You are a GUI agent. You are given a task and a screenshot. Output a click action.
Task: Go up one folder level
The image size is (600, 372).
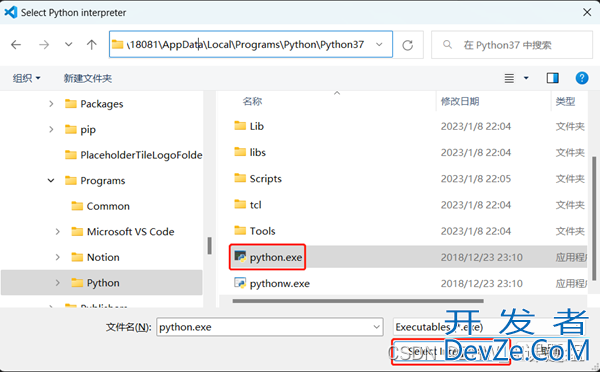click(x=91, y=45)
